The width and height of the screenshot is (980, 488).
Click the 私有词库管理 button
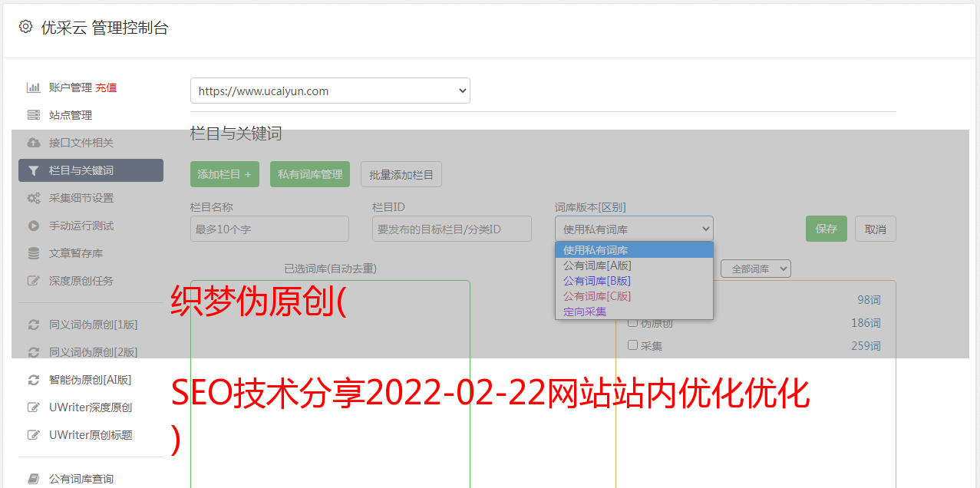(310, 174)
